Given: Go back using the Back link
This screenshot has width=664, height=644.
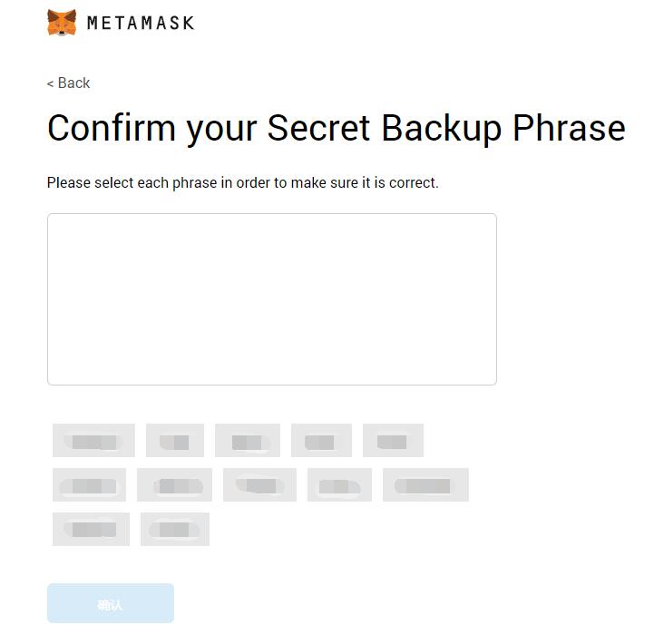Looking at the screenshot, I should (73, 83).
